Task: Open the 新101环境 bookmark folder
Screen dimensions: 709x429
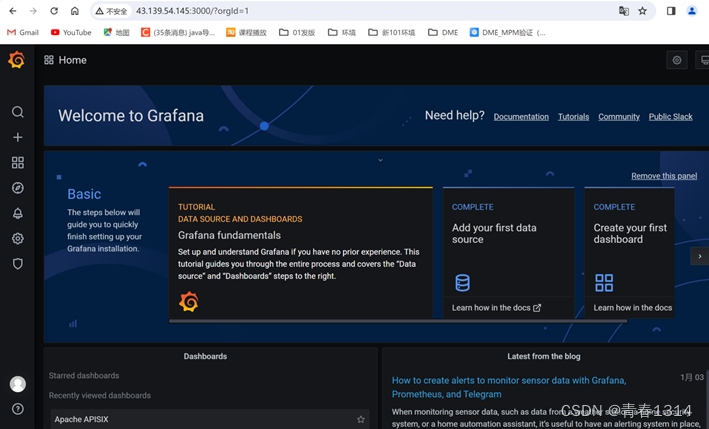Action: 392,33
